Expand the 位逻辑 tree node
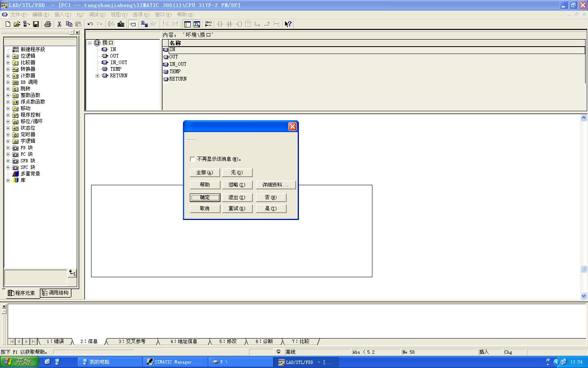 8,56
